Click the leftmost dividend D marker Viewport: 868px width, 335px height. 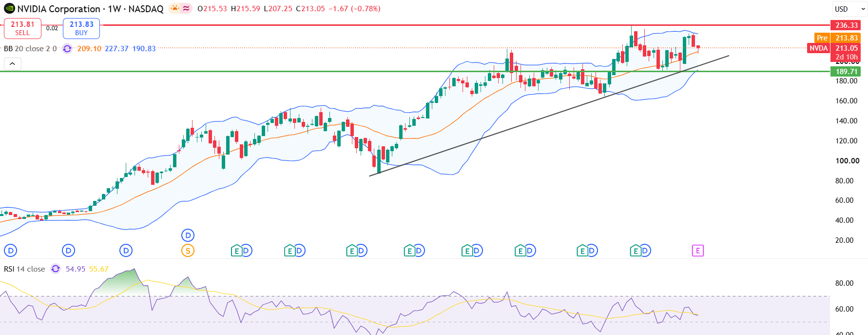tap(11, 251)
